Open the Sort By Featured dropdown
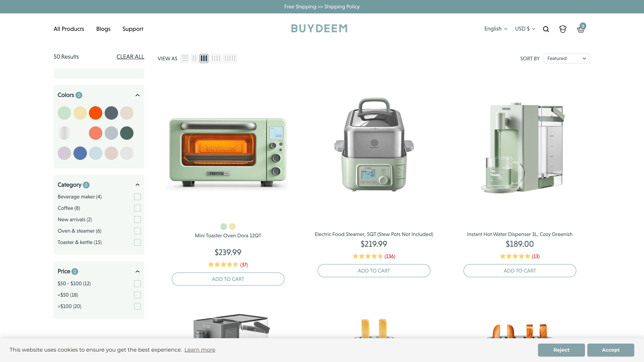The height and width of the screenshot is (362, 644). point(567,58)
